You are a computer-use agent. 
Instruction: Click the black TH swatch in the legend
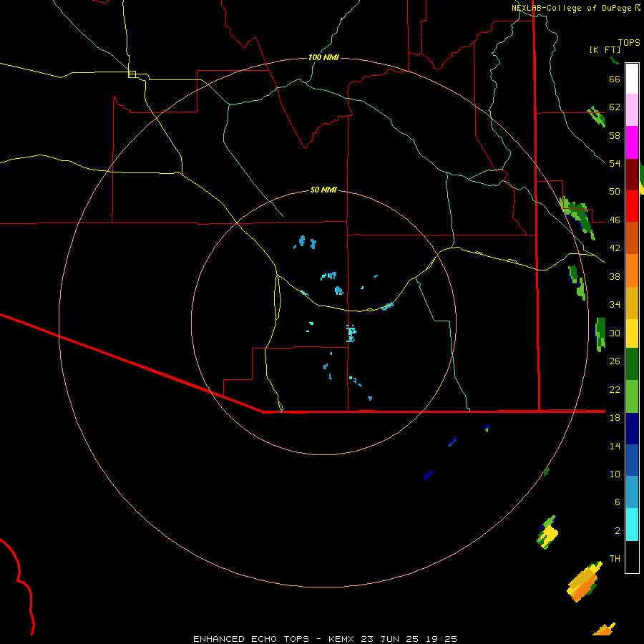click(x=632, y=557)
